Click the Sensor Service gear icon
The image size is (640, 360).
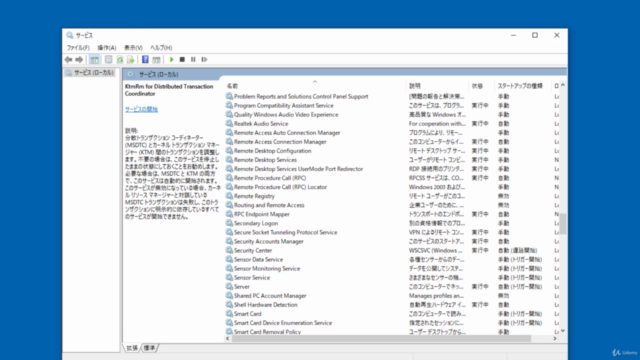click(229, 278)
